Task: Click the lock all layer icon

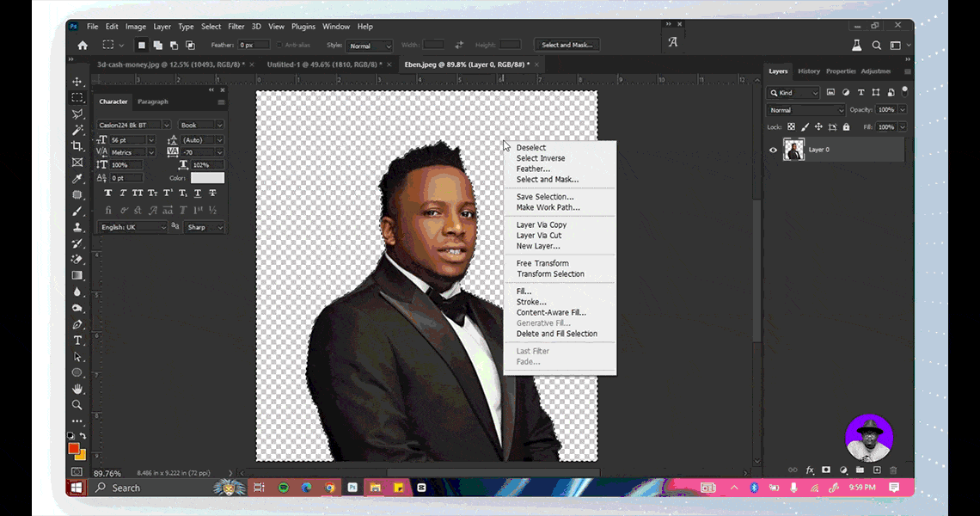Action: 846,127
